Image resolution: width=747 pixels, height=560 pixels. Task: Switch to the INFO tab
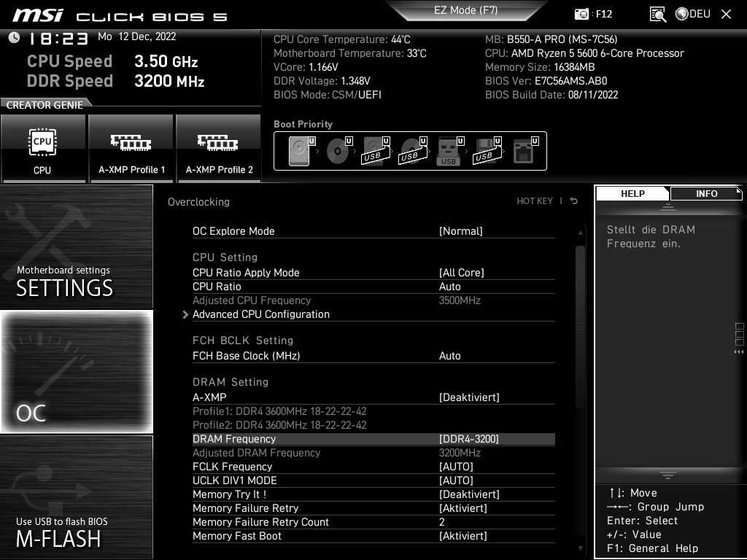(705, 193)
